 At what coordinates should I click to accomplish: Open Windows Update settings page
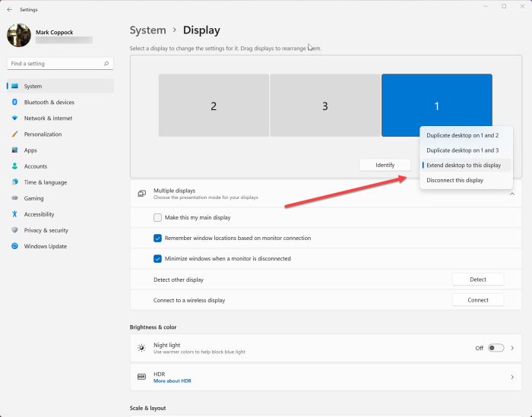60,246
